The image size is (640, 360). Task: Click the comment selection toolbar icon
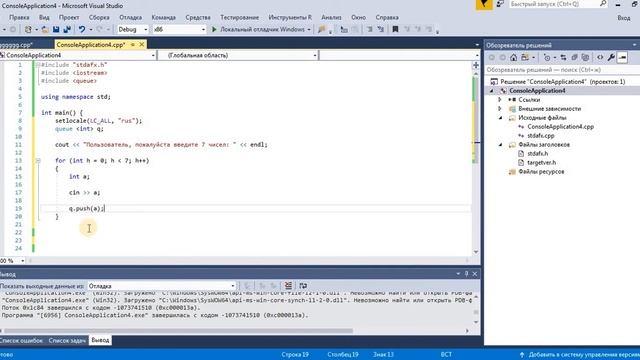(x=369, y=29)
